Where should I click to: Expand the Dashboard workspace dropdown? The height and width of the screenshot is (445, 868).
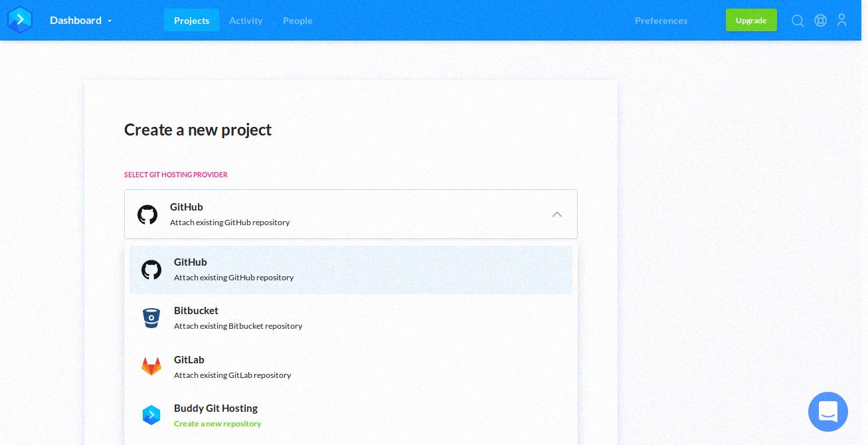click(x=81, y=21)
